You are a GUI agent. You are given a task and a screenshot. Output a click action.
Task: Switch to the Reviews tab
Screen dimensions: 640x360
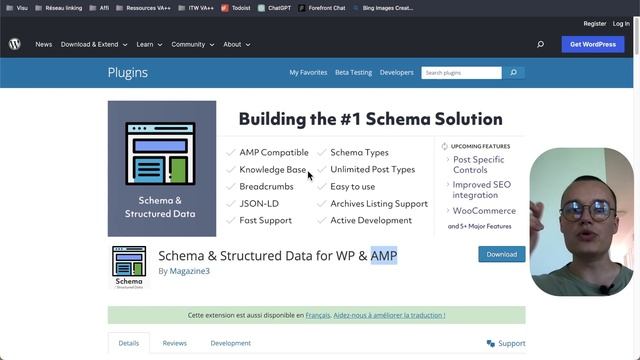pos(174,343)
